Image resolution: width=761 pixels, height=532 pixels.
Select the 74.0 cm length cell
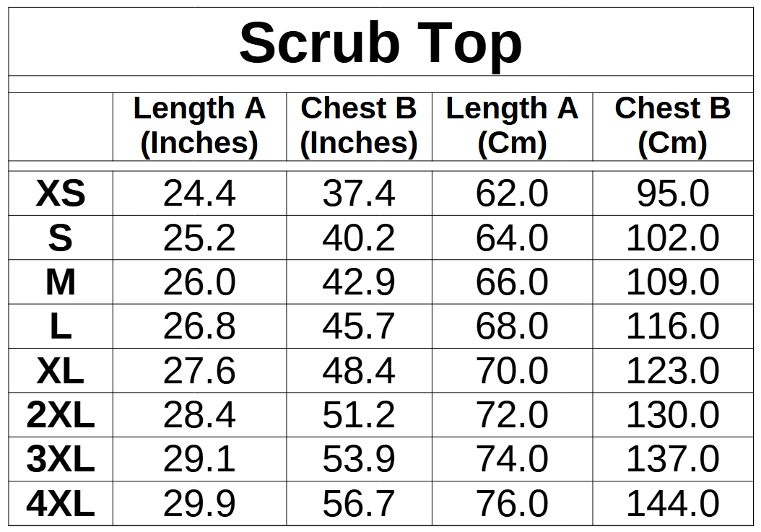[512, 460]
